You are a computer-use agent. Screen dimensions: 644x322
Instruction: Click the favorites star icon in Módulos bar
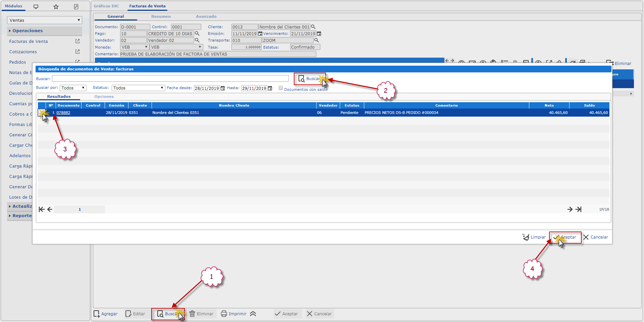click(56, 7)
